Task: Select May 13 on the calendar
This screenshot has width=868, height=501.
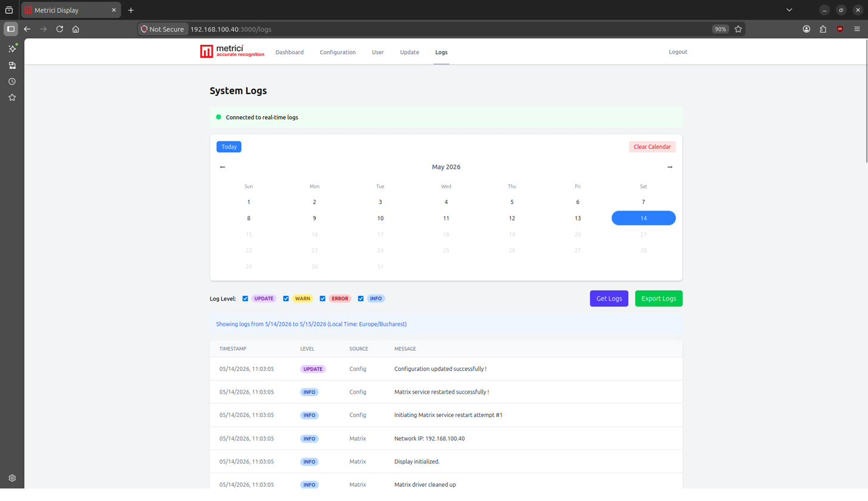Action: pyautogui.click(x=578, y=218)
